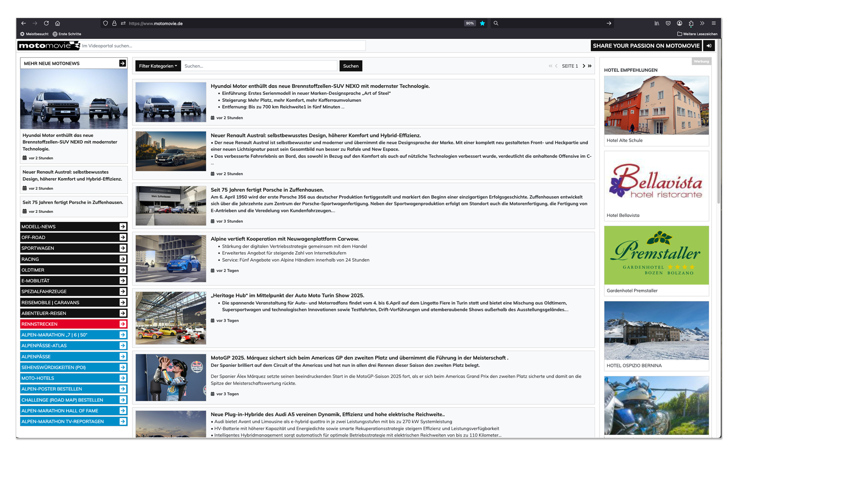Go back with browser back arrow

point(24,23)
